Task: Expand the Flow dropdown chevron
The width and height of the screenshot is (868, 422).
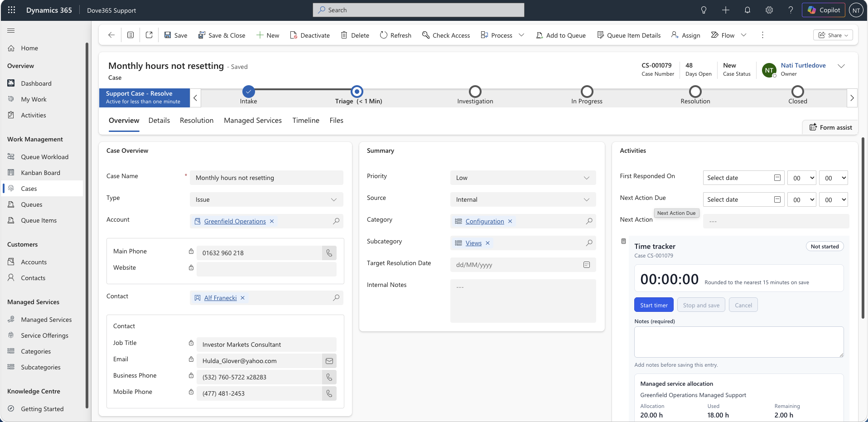Action: click(743, 35)
